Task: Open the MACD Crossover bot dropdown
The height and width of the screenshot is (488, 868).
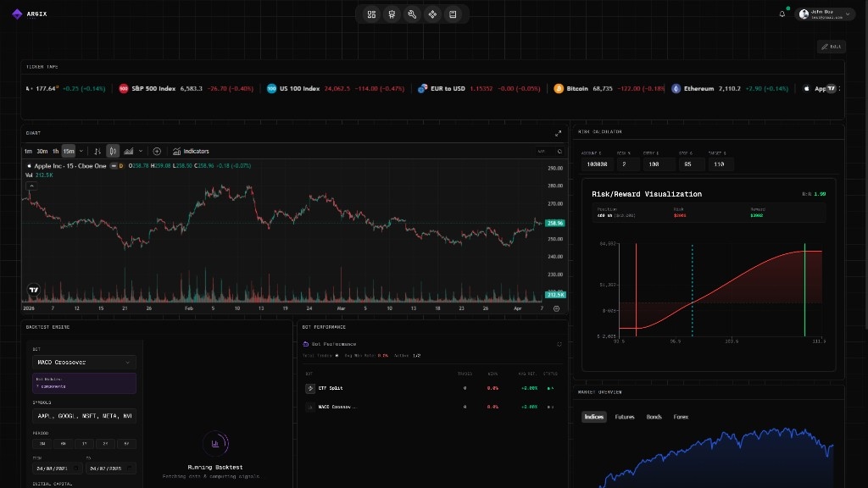Action: [x=84, y=363]
